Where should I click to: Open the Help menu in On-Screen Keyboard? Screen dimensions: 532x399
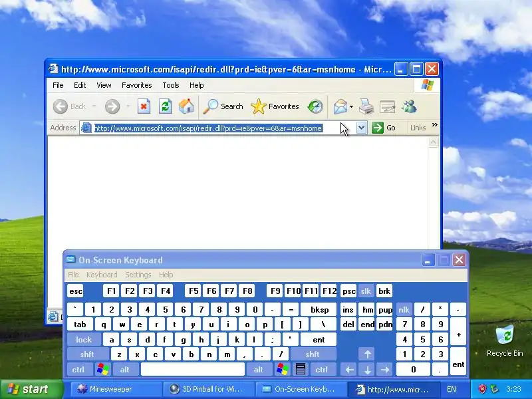pos(166,275)
